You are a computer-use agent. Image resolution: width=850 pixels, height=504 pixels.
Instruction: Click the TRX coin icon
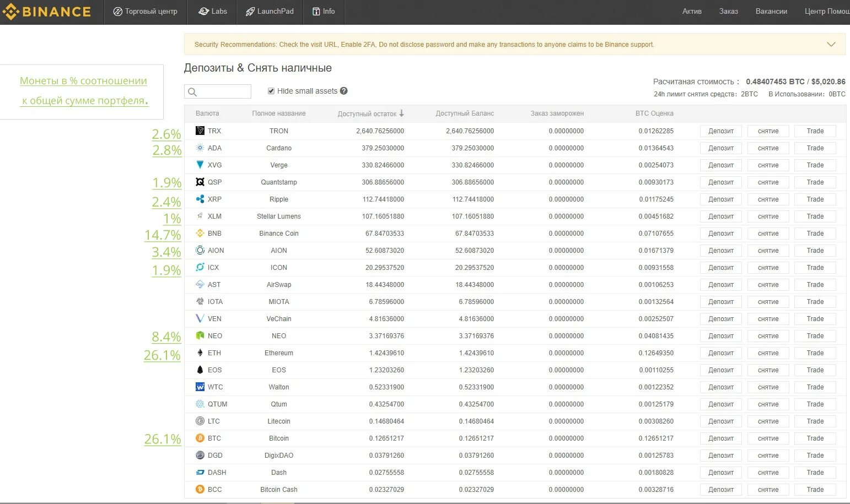coord(200,131)
